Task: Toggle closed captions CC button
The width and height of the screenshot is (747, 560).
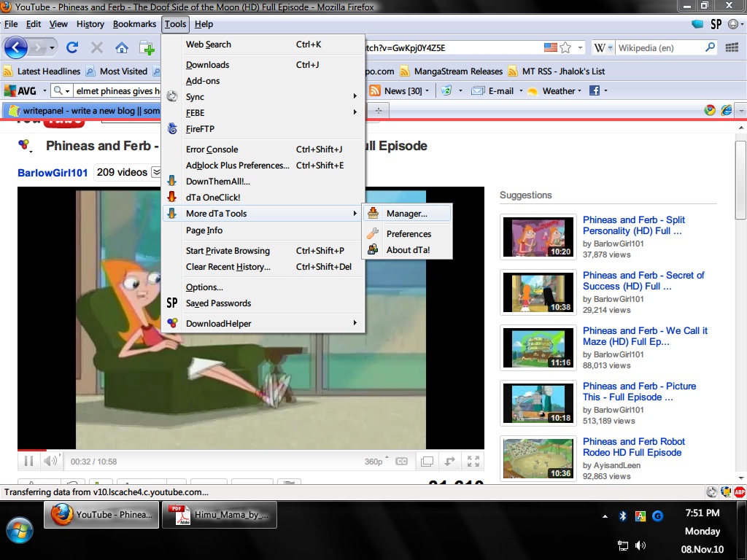Action: (402, 462)
